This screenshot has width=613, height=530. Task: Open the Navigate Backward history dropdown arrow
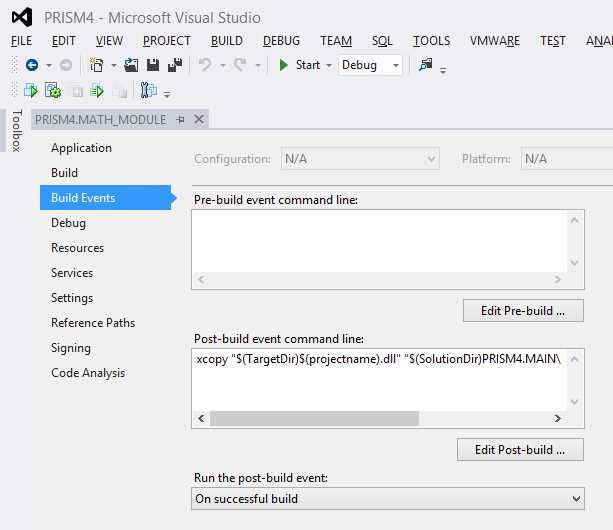click(x=49, y=65)
